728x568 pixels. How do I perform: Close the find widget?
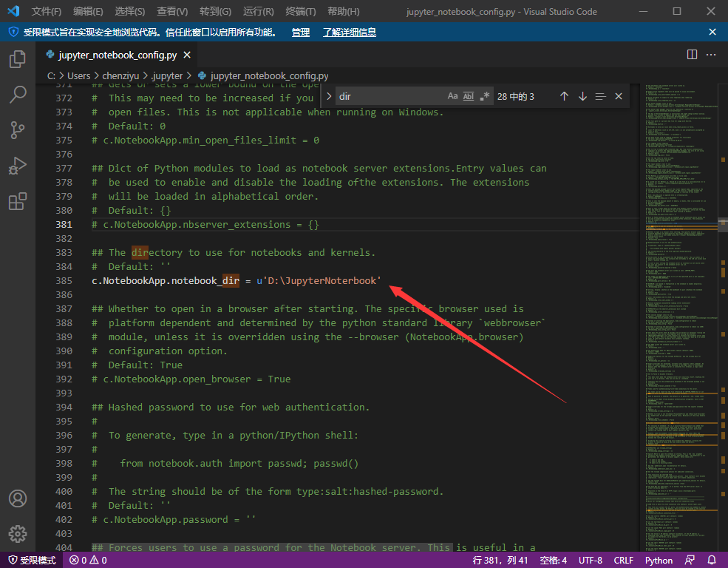coord(619,96)
